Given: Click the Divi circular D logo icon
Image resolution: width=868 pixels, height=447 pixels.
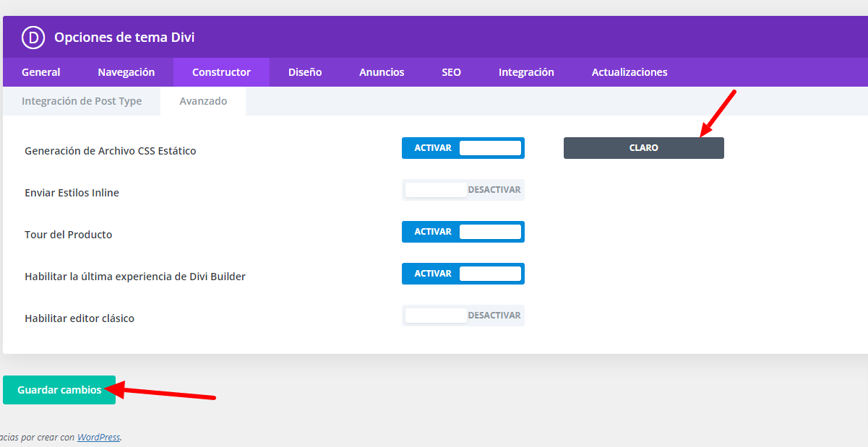Looking at the screenshot, I should pos(33,37).
